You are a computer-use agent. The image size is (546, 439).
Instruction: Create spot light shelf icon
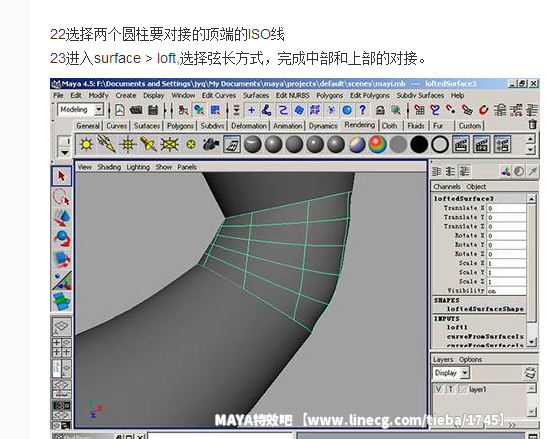coord(148,144)
